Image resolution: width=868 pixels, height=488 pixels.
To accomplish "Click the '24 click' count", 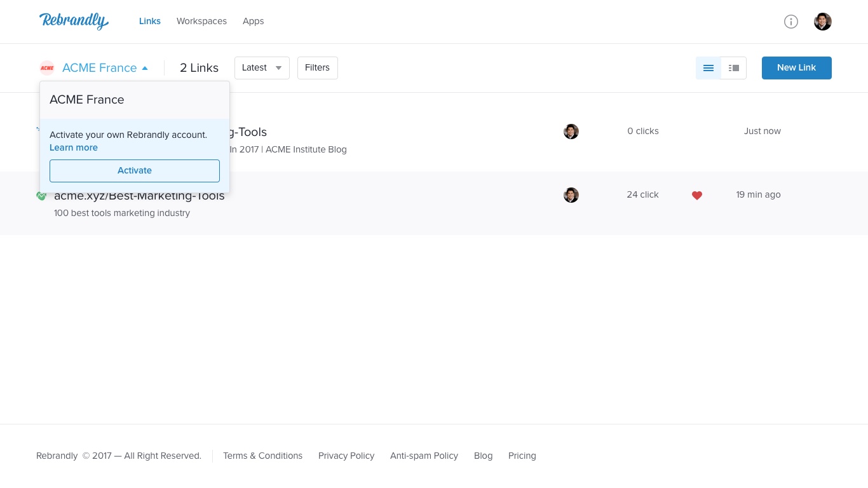I will 642,194.
